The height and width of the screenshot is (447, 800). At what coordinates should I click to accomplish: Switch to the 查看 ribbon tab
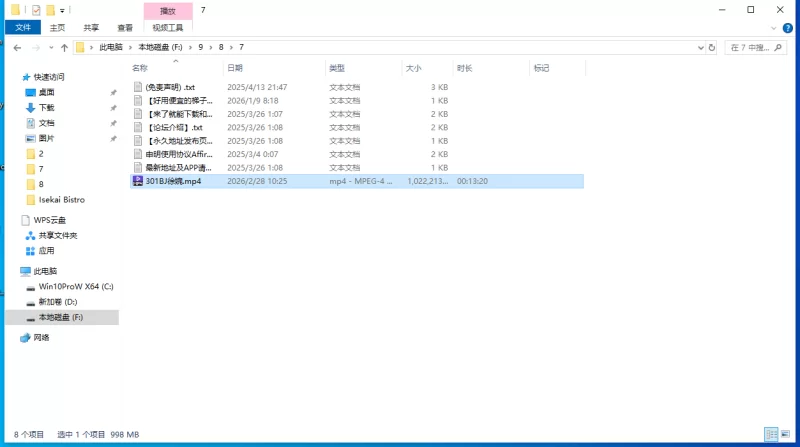pyautogui.click(x=125, y=28)
